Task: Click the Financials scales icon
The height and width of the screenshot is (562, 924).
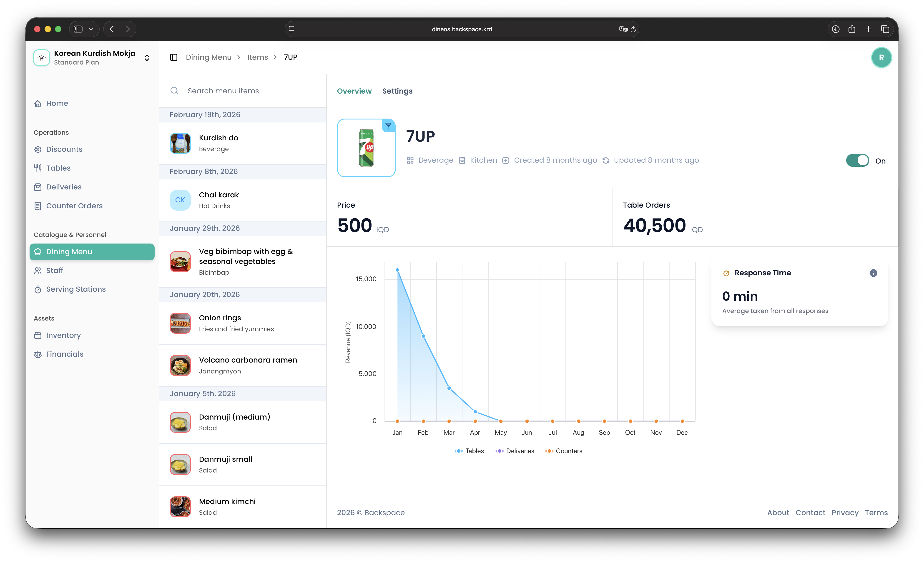Action: [38, 354]
